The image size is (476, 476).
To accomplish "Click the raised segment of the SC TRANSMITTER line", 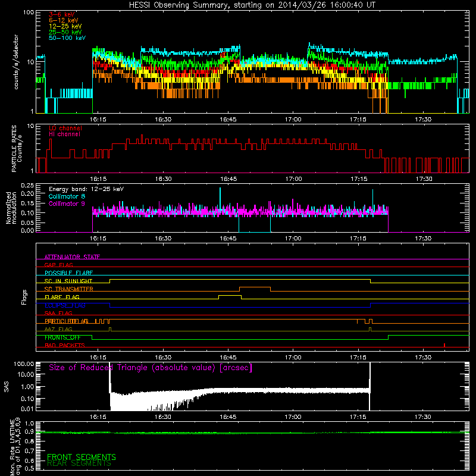I will [255, 287].
